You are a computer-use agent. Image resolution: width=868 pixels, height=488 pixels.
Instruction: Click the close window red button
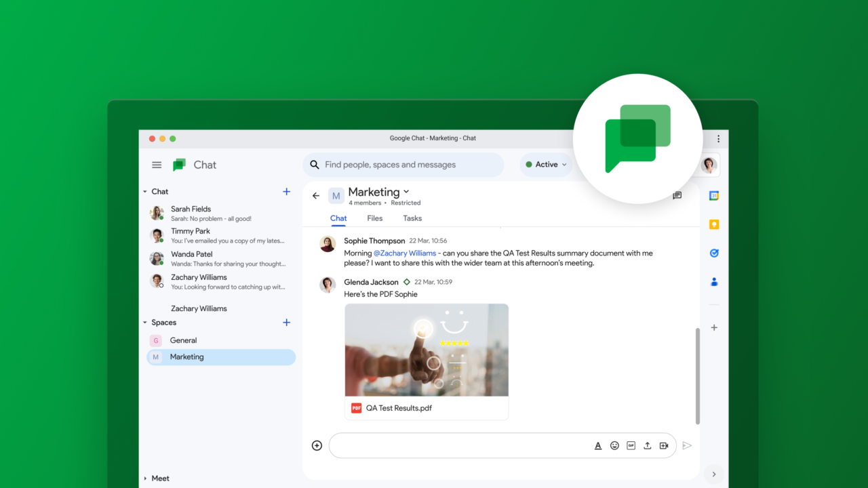click(152, 138)
